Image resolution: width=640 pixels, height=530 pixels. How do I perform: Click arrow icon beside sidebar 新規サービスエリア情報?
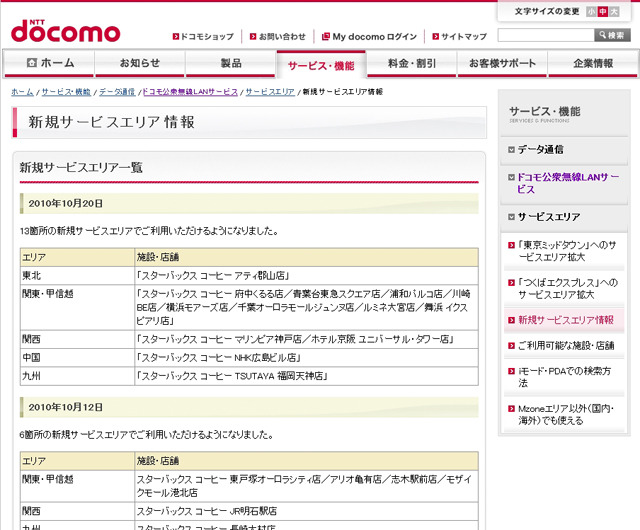(511, 320)
